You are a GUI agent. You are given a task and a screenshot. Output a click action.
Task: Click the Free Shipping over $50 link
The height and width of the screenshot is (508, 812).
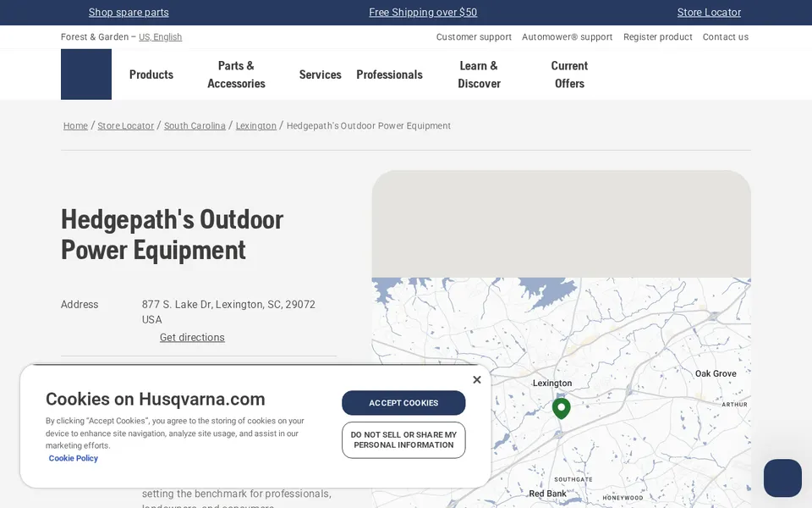pos(423,13)
